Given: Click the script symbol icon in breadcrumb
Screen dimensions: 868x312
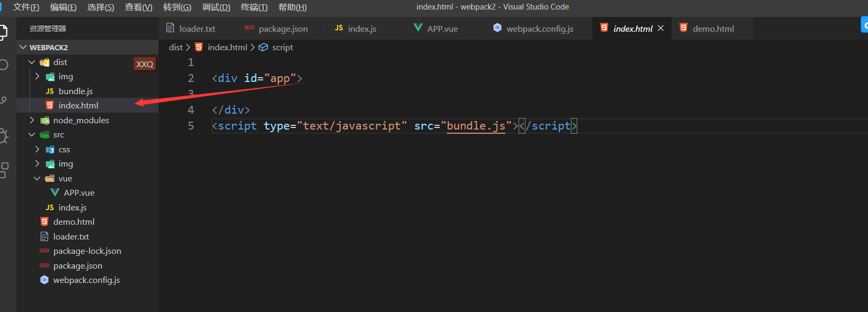Looking at the screenshot, I should [263, 47].
